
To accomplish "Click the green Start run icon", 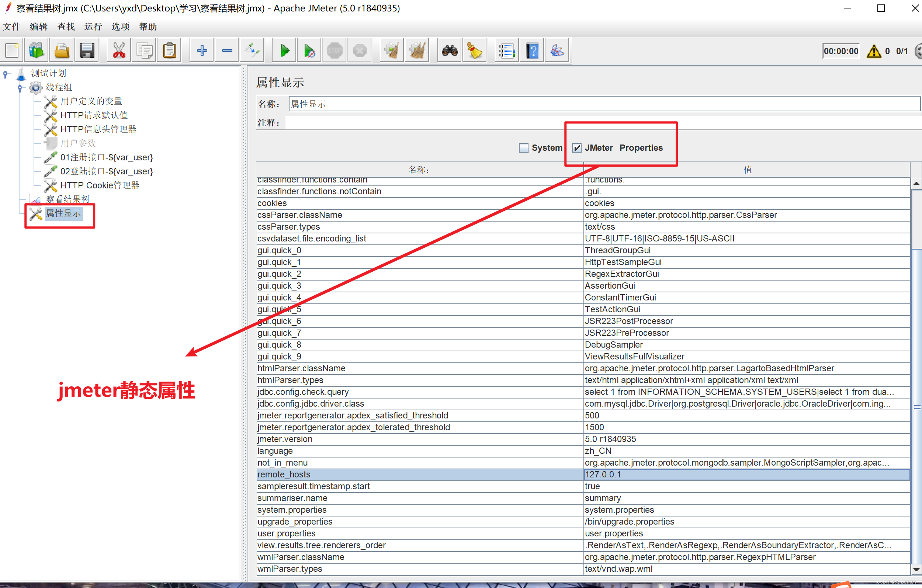I will (284, 51).
